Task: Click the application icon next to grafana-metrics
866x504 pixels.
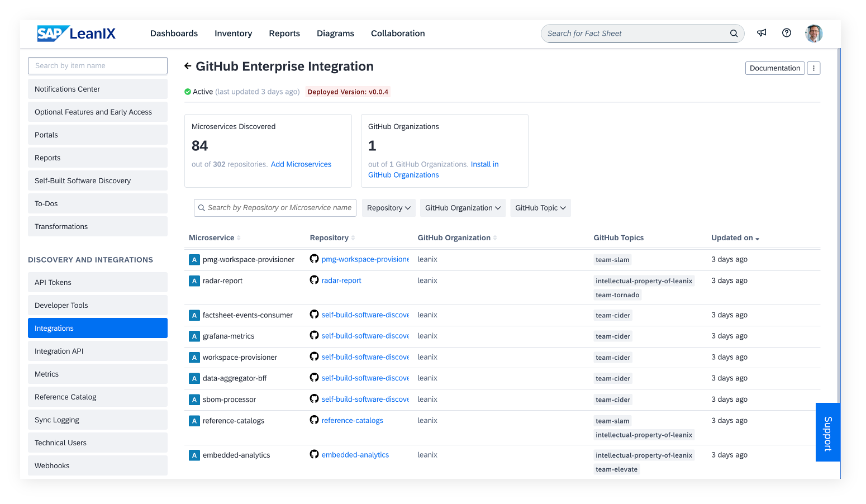Action: click(x=194, y=336)
